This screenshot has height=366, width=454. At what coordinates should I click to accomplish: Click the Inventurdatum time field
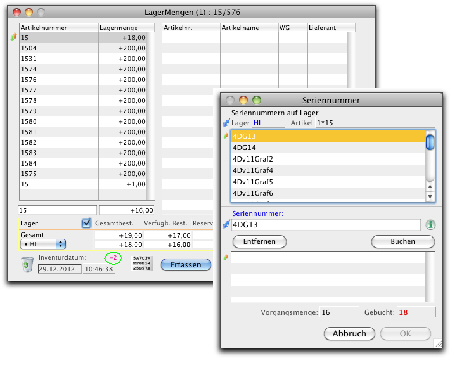point(99,269)
